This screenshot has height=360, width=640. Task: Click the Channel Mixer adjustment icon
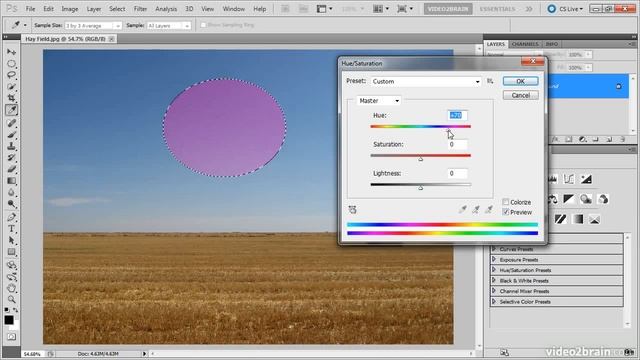click(x=603, y=199)
